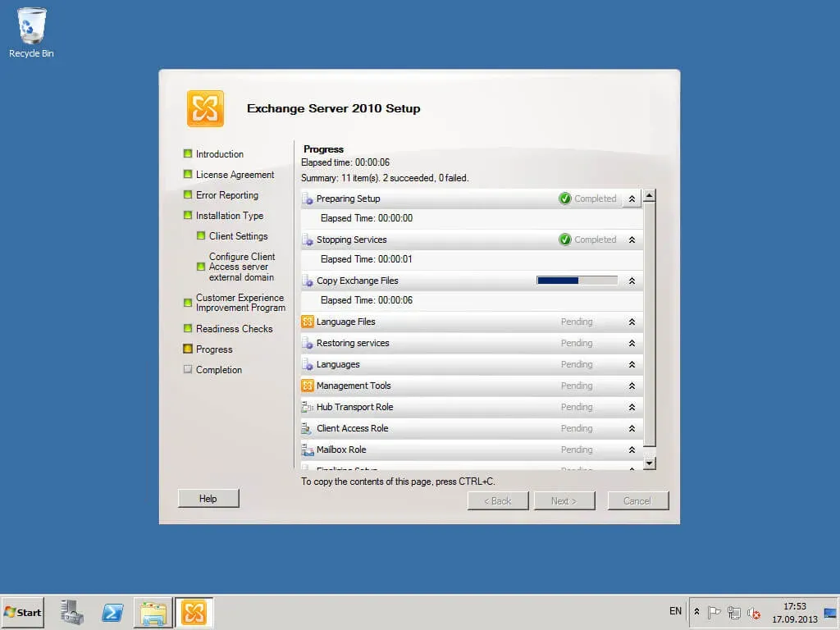Click the Client Access Role icon

308,428
